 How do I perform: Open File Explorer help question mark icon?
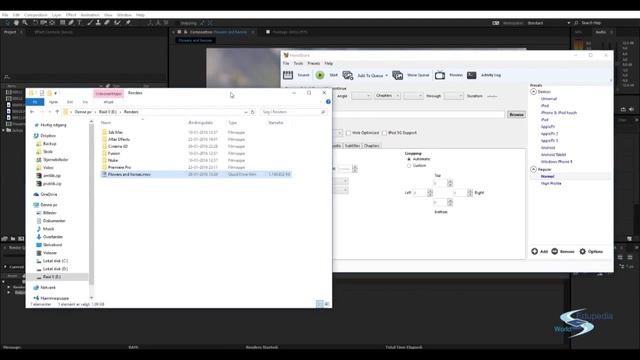tap(328, 102)
